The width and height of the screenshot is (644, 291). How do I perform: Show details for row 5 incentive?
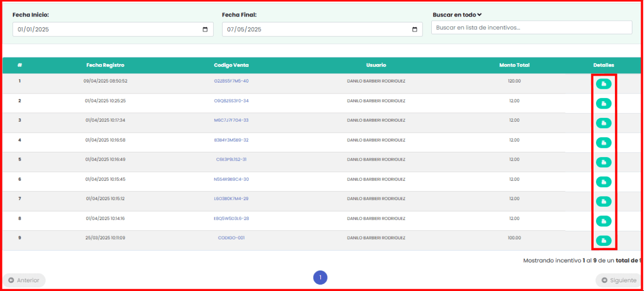click(603, 162)
